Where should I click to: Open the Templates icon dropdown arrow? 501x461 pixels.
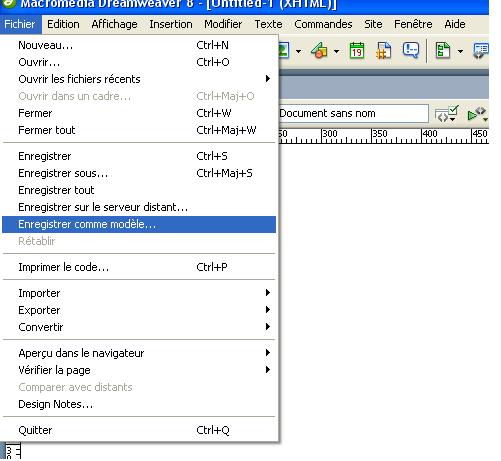[x=461, y=51]
